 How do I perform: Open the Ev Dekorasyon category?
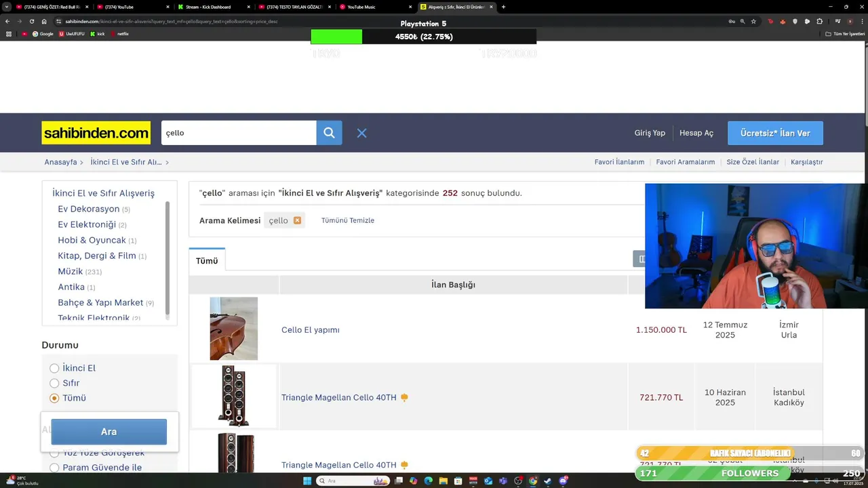[88, 209]
